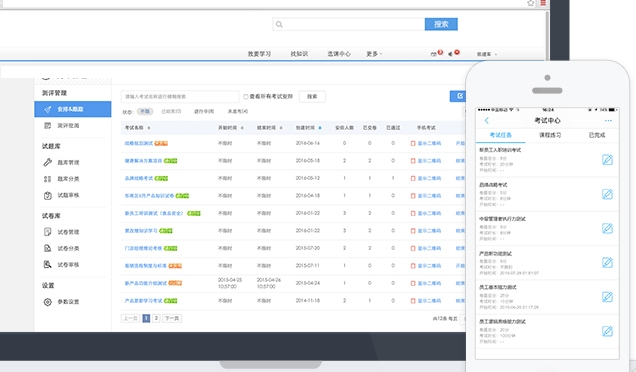Tap the edit icon beside the first phone exam
This screenshot has height=372, width=636.
pyautogui.click(x=607, y=159)
